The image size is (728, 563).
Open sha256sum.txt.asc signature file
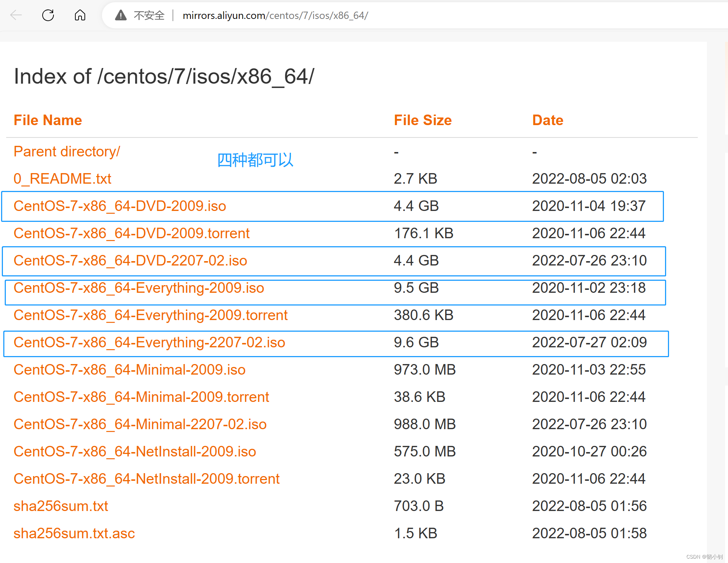pos(74,533)
